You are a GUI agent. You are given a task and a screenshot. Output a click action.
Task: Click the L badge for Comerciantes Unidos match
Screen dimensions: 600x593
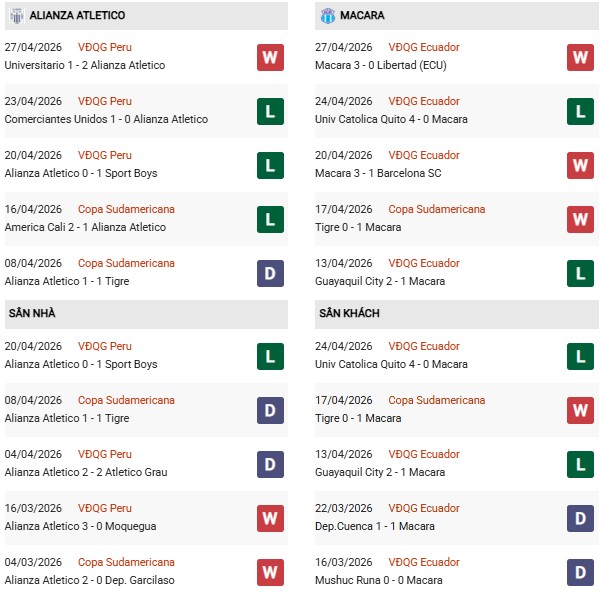(x=270, y=111)
